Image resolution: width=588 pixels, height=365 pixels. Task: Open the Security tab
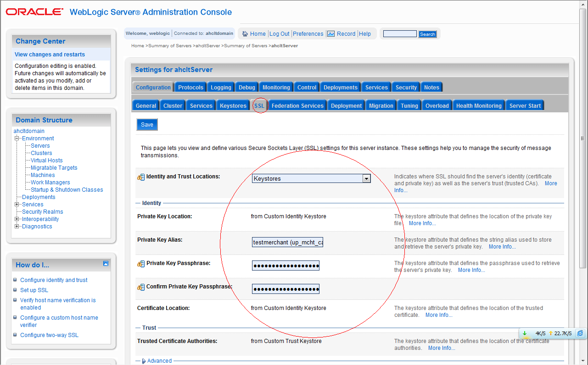(x=406, y=88)
